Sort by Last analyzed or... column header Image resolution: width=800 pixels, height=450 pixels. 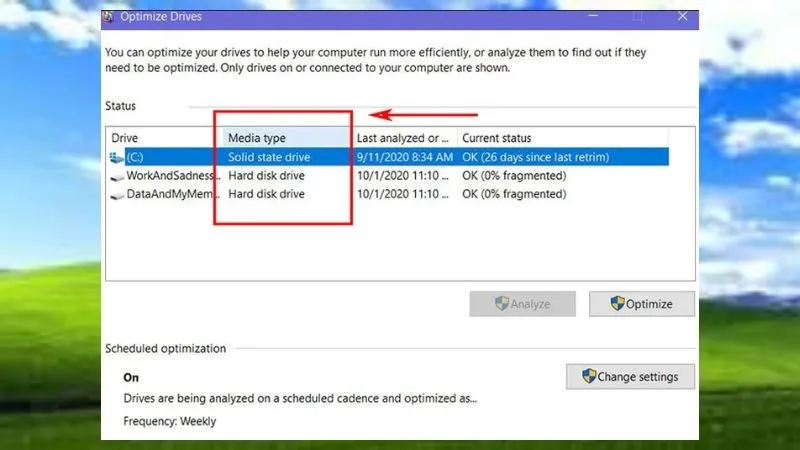click(404, 138)
